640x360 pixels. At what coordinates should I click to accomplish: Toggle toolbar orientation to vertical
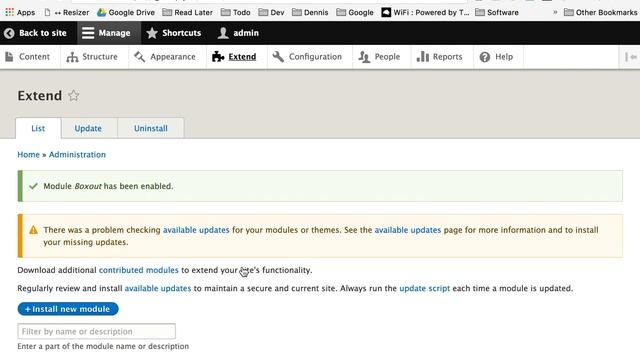(631, 57)
